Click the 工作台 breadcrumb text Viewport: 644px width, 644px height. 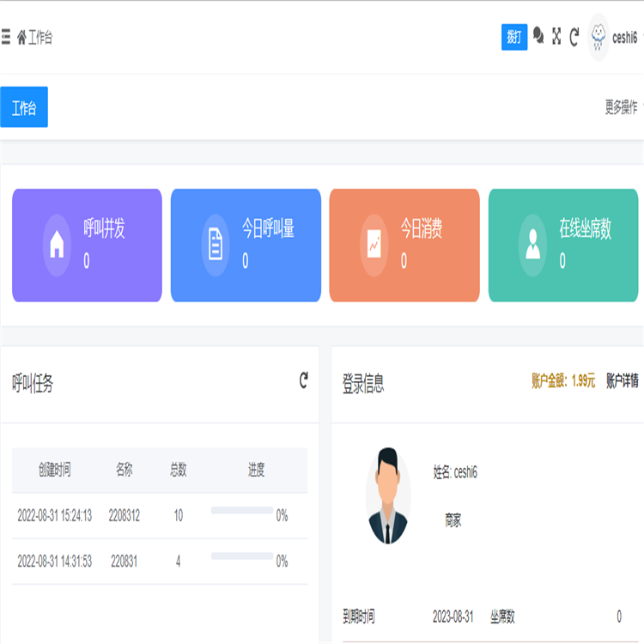tap(40, 38)
